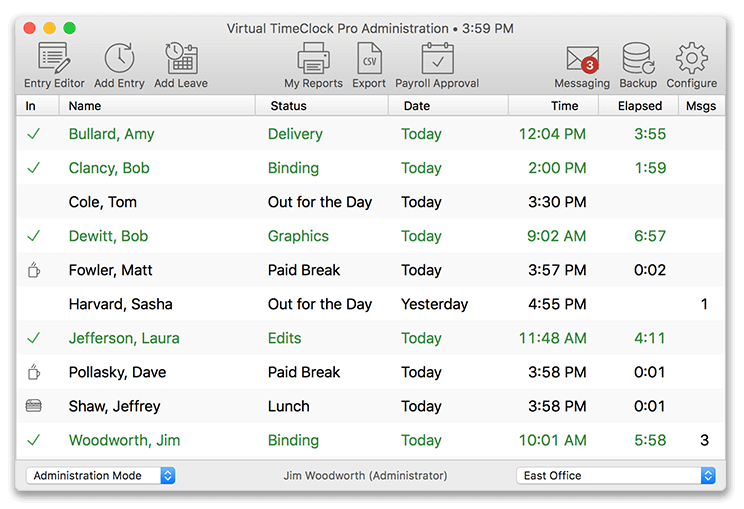Click Matt Fowler's break cup icon
This screenshot has width=744, height=509.
(33, 270)
